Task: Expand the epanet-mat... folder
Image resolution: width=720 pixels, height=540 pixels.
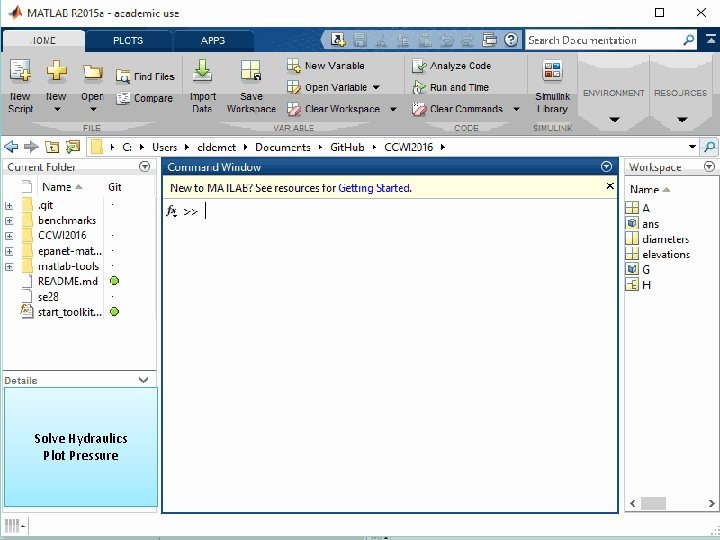Action: [9, 252]
